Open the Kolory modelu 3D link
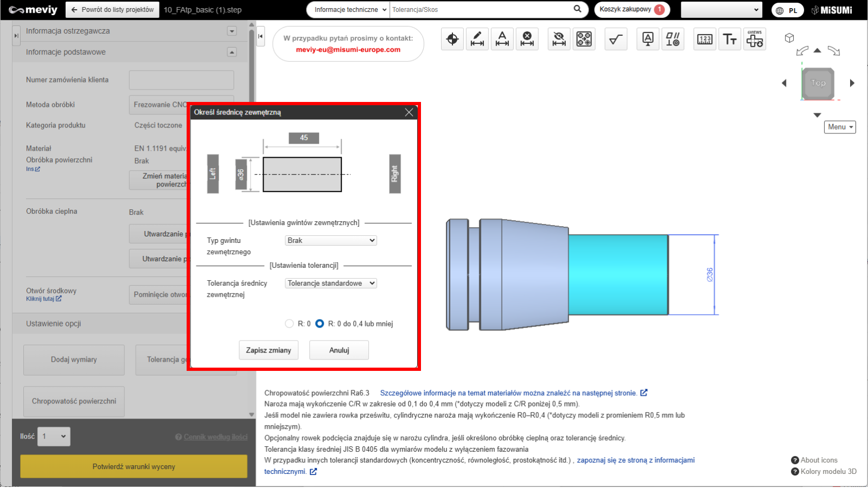The height and width of the screenshot is (488, 868). pyautogui.click(x=828, y=471)
